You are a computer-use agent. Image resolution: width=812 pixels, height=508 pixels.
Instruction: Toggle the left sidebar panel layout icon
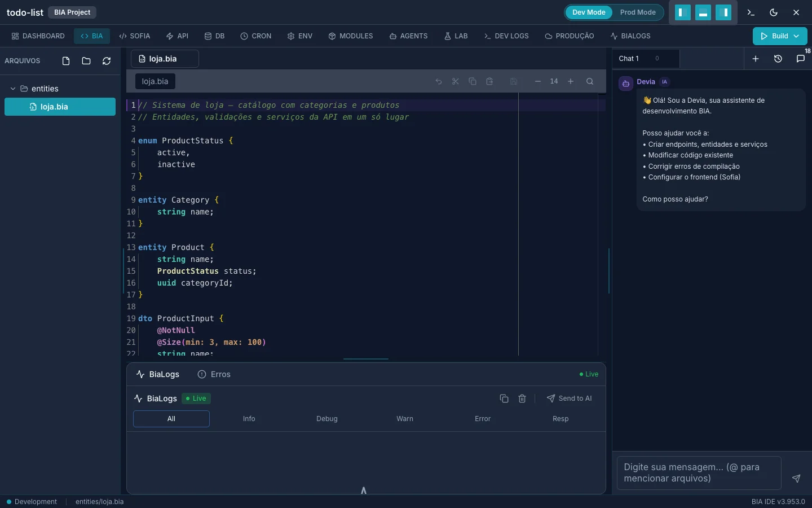click(x=682, y=12)
